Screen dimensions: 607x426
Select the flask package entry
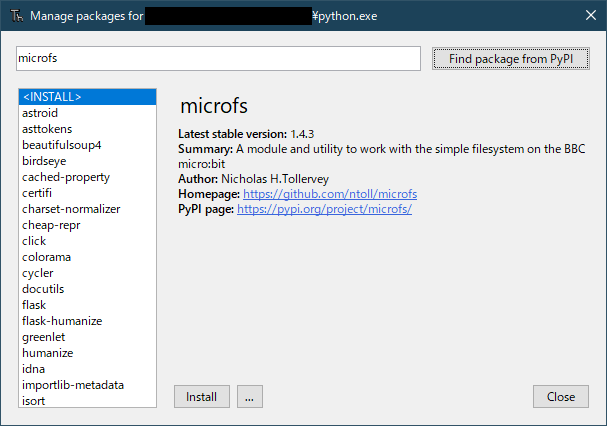point(34,305)
